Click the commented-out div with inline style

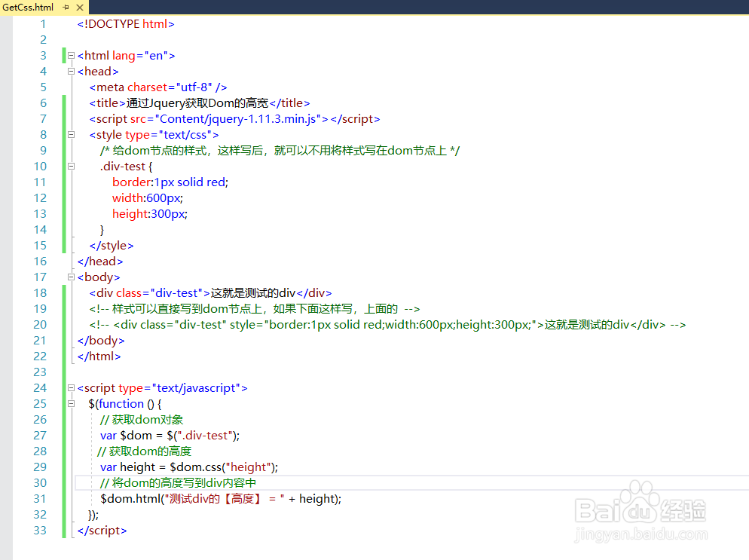point(387,325)
